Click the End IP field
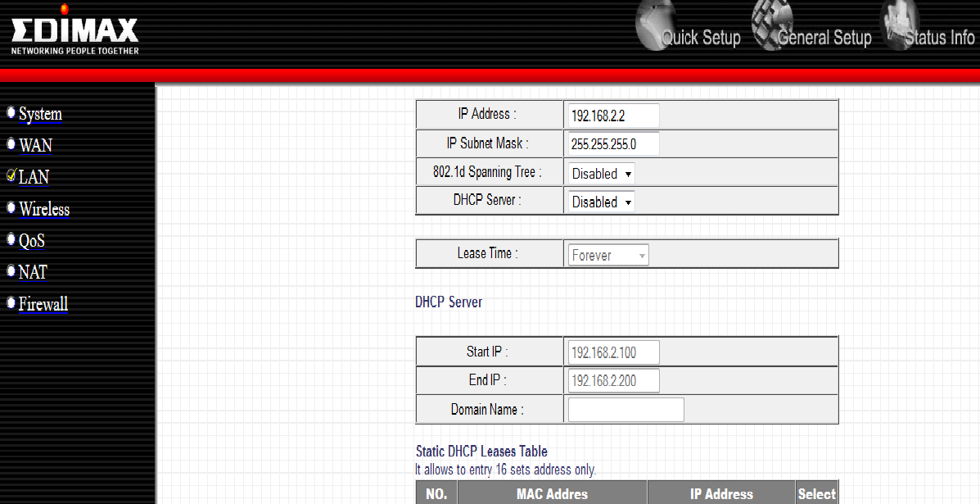This screenshot has height=504, width=980. tap(613, 380)
